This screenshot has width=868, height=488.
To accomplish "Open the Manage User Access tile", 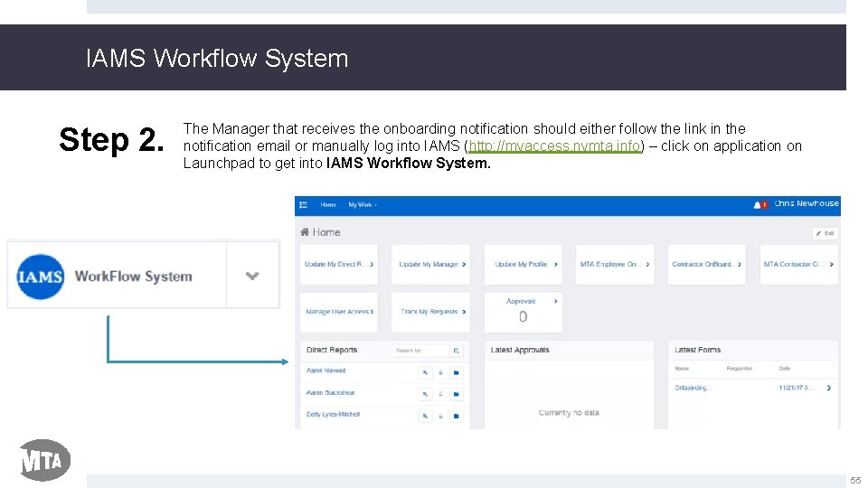I will pyautogui.click(x=339, y=312).
